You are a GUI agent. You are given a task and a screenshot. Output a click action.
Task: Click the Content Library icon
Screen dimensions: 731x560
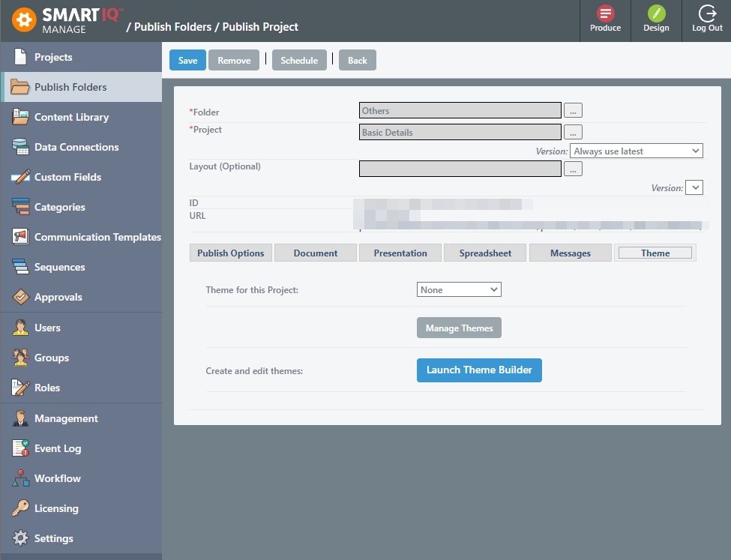click(x=20, y=117)
